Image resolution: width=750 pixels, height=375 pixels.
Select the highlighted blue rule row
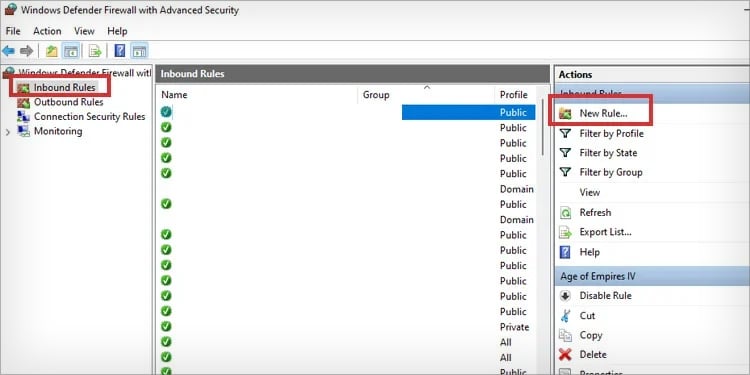pos(348,112)
